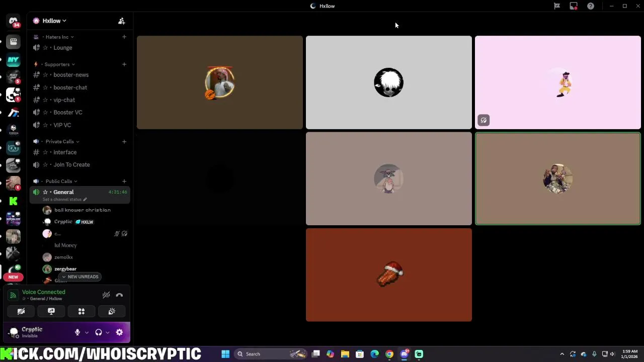Click the Voice Connected status text
644x362 pixels.
pyautogui.click(x=43, y=292)
